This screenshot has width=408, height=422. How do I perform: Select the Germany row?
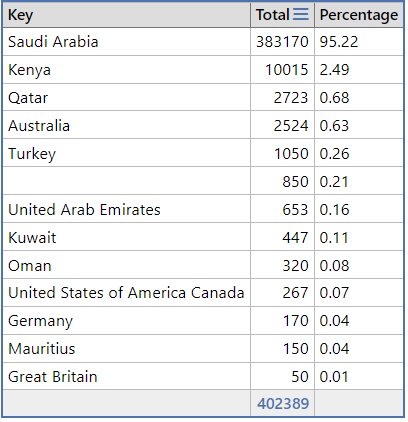coord(203,321)
